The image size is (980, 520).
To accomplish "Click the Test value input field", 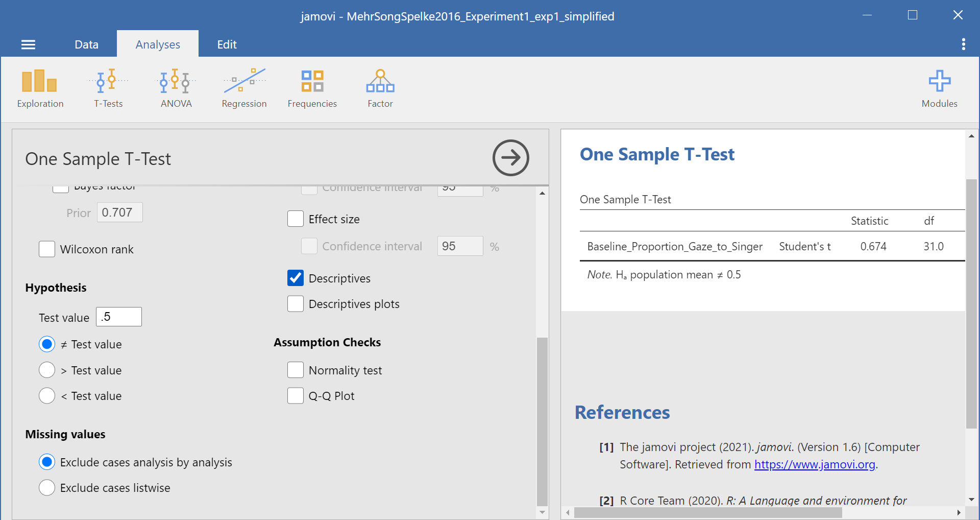I will [119, 317].
